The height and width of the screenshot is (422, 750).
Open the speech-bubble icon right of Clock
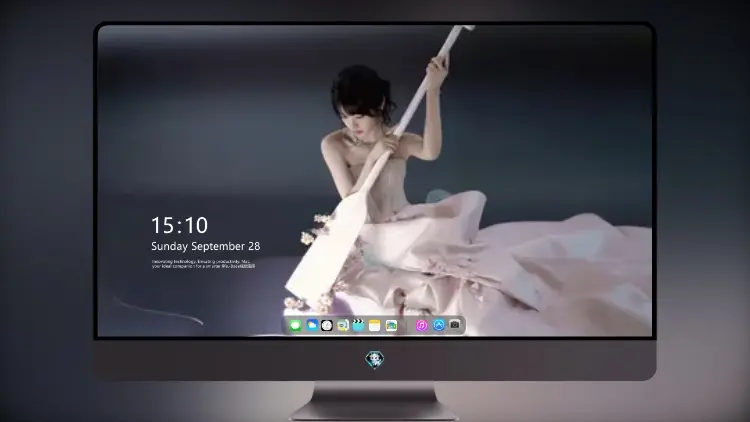tap(342, 325)
